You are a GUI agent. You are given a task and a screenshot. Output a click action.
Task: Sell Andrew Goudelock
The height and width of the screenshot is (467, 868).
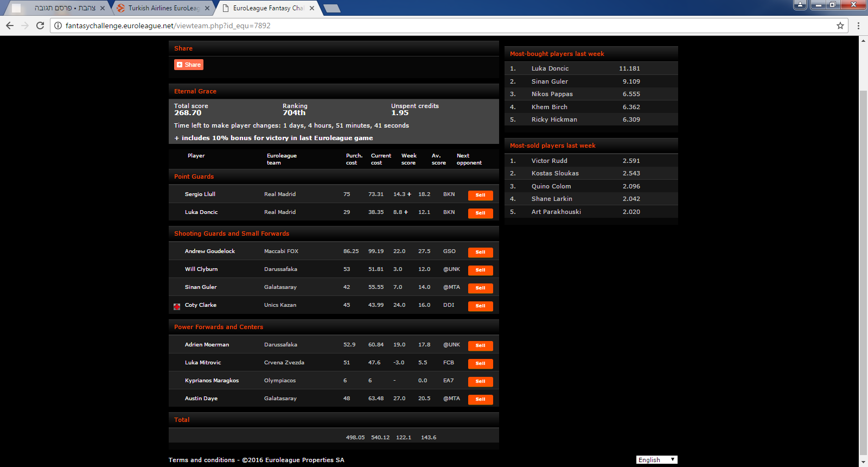tap(480, 252)
